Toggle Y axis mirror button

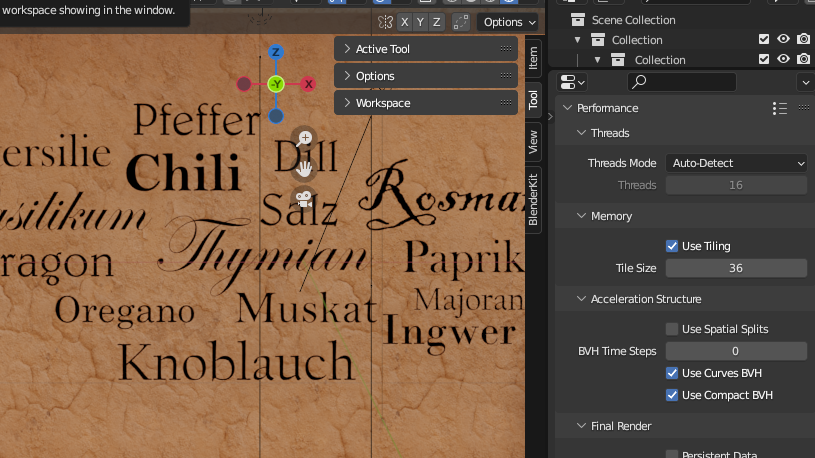point(420,22)
